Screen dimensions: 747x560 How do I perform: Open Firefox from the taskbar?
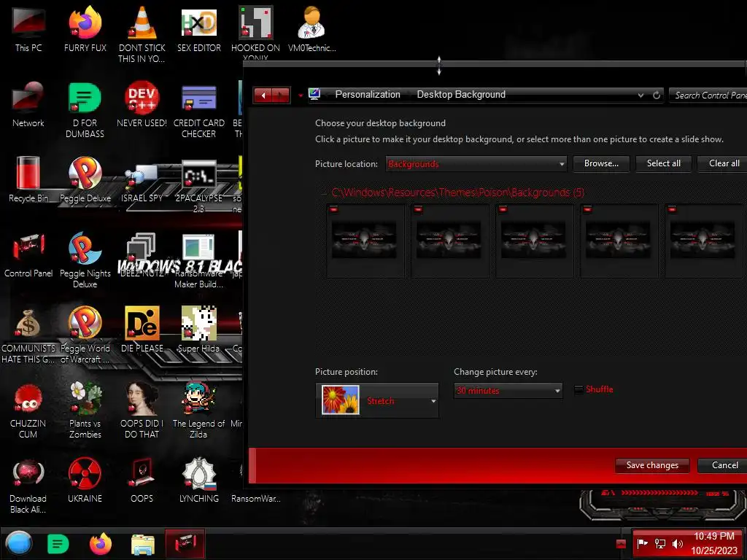pyautogui.click(x=101, y=544)
